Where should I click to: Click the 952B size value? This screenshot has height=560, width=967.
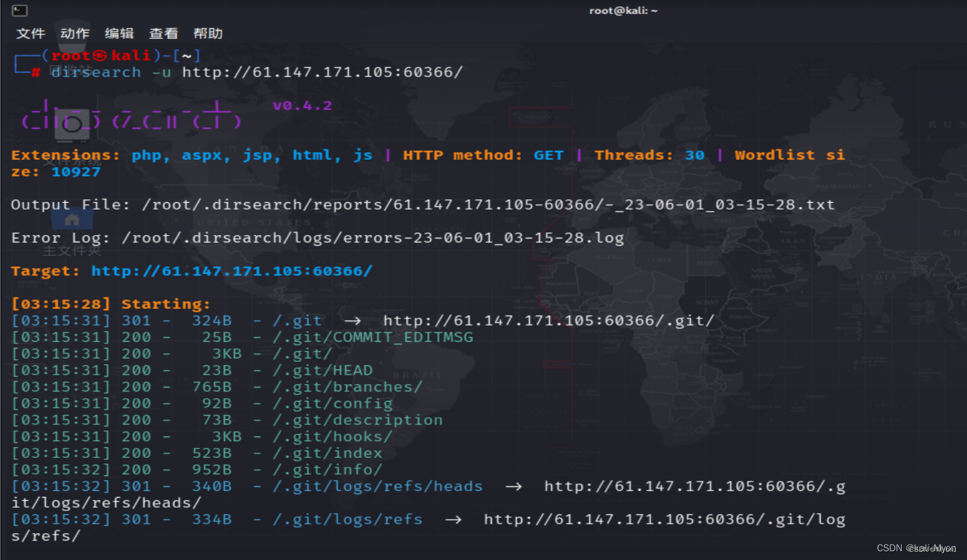pyautogui.click(x=212, y=469)
